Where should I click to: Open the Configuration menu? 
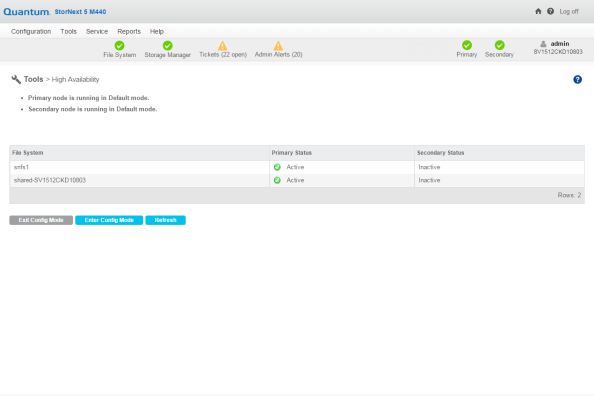click(x=31, y=31)
